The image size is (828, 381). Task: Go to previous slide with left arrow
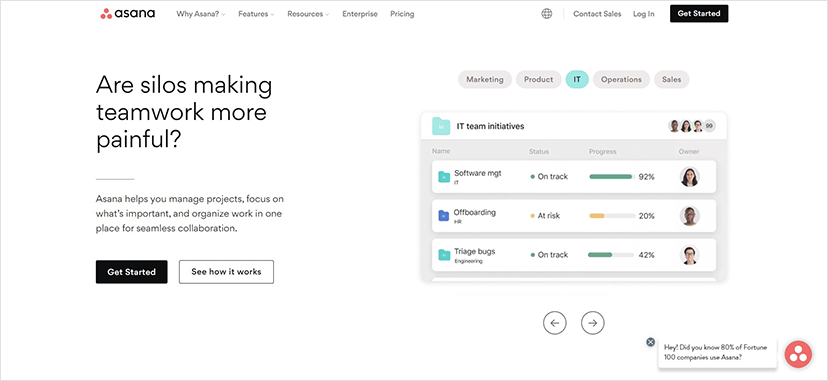[554, 323]
